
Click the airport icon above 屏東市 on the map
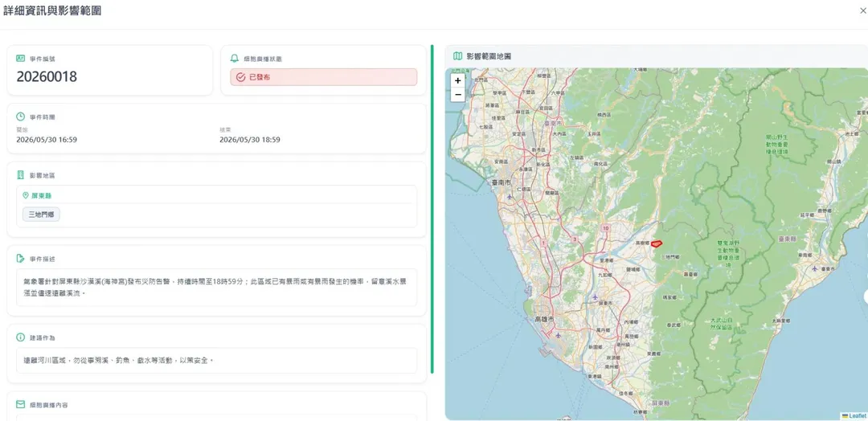pos(595,297)
